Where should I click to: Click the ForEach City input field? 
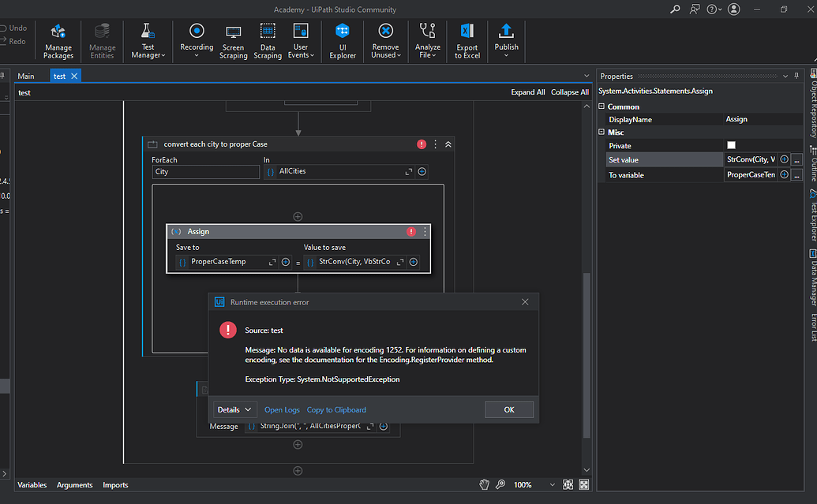(205, 171)
